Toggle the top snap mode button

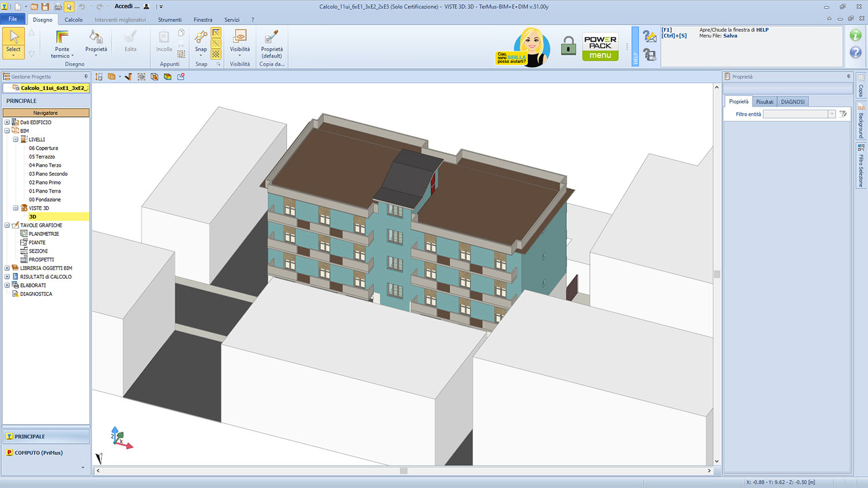[216, 33]
